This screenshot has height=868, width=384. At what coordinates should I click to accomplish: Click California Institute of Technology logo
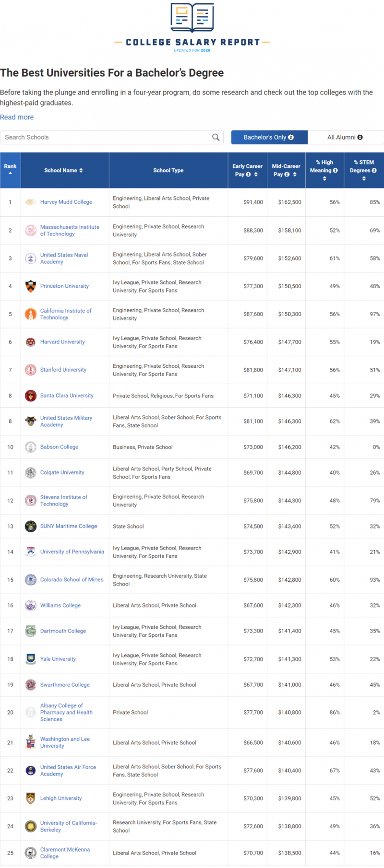[x=31, y=314]
